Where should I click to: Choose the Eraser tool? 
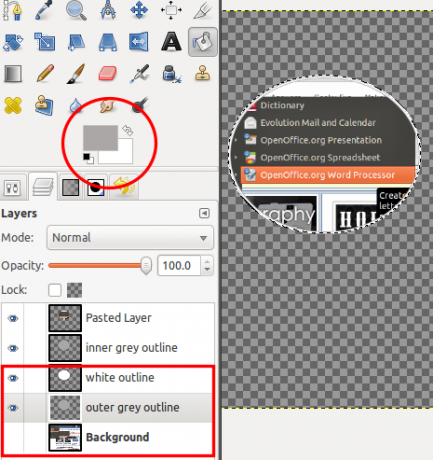click(x=107, y=74)
